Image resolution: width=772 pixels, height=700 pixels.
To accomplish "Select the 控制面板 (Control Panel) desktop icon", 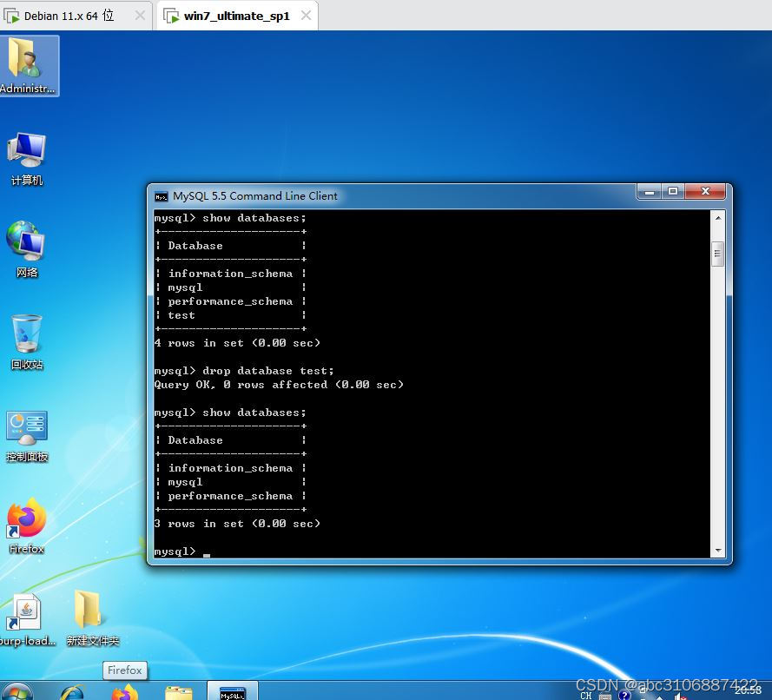I will (27, 436).
